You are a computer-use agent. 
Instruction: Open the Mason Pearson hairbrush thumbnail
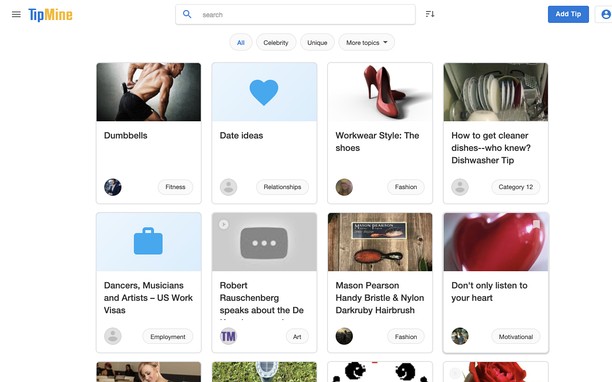tap(380, 242)
